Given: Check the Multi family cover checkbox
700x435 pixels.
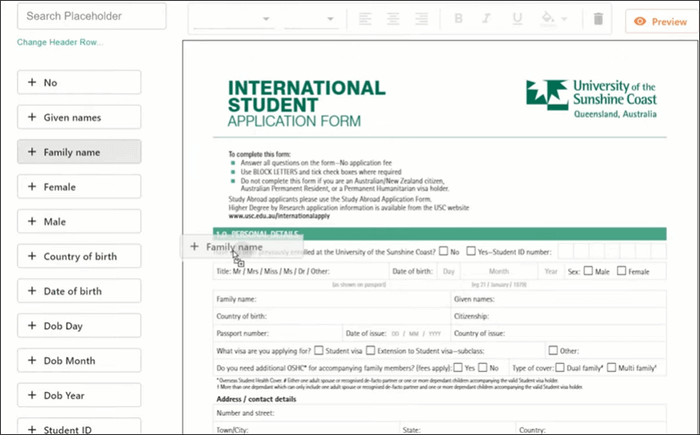Looking at the screenshot, I should tap(612, 368).
